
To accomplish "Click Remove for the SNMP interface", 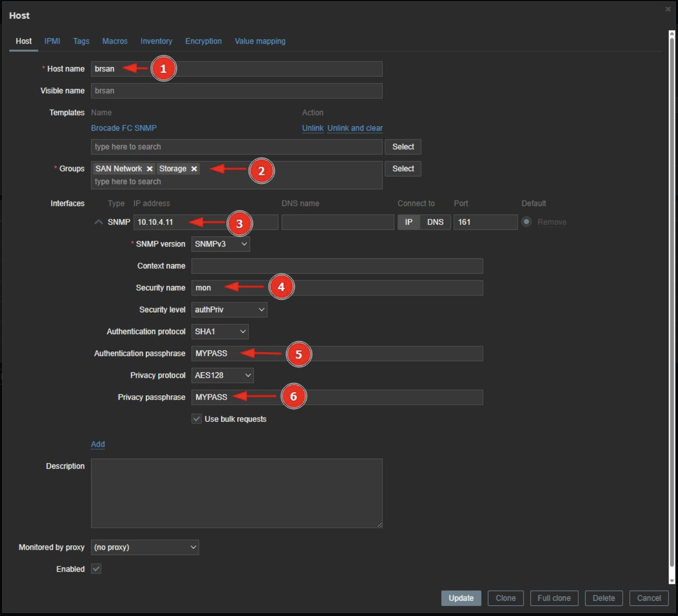I will (552, 222).
